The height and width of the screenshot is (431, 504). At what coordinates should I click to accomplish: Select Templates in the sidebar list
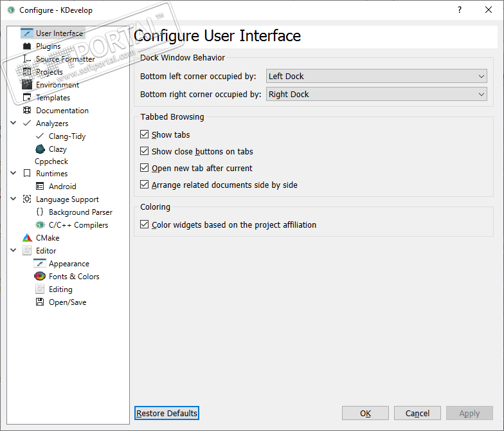53,98
